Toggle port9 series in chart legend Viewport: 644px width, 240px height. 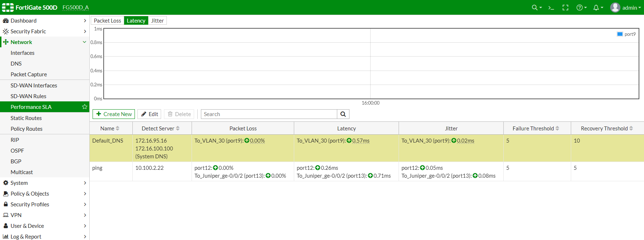(626, 34)
